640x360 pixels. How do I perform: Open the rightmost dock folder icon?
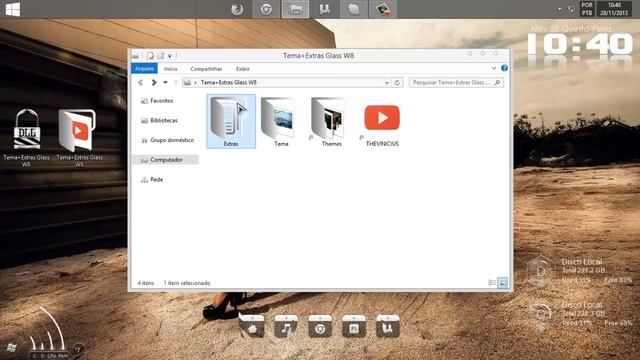pyautogui.click(x=388, y=326)
